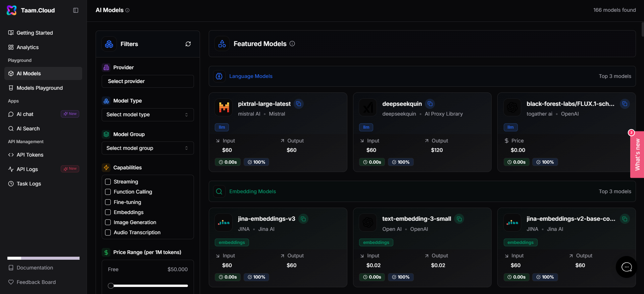Open the Select model group dropdown
The width and height of the screenshot is (644, 294).
coord(148,148)
